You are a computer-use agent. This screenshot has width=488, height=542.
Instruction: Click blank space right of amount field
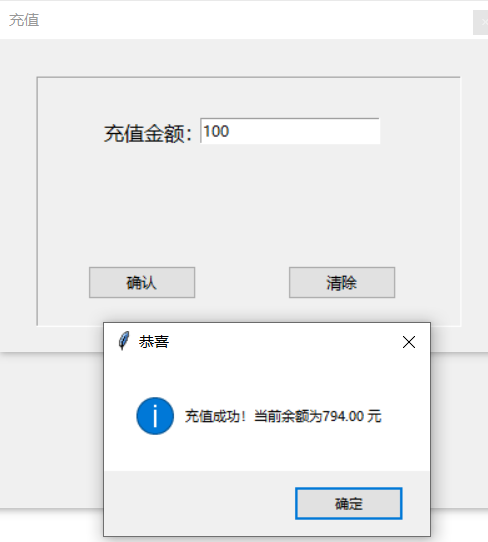pyautogui.click(x=419, y=131)
